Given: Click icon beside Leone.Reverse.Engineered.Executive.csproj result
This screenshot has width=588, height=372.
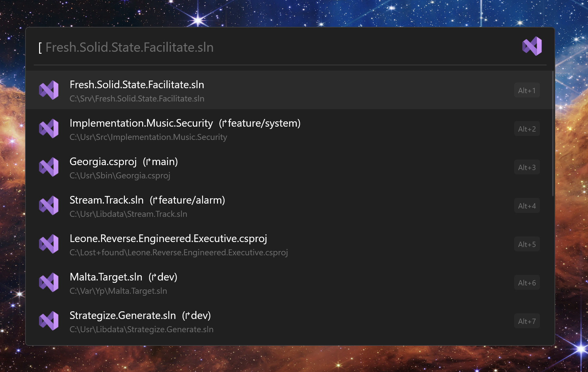Looking at the screenshot, I should 49,244.
